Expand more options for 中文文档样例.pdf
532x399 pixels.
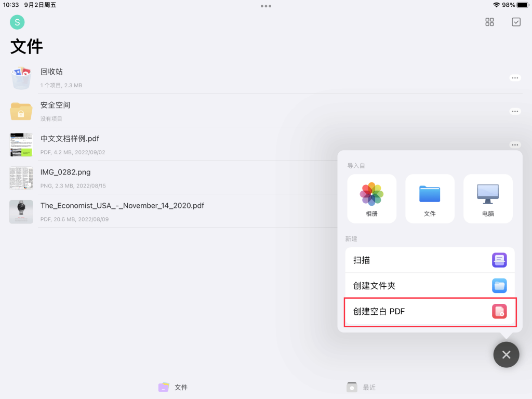[515, 145]
